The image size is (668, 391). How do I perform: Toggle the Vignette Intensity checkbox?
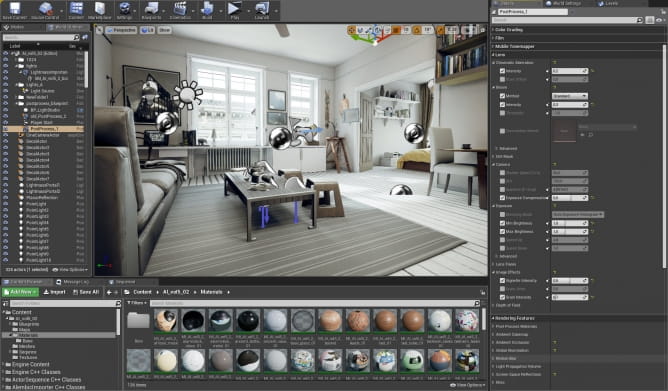click(x=502, y=281)
